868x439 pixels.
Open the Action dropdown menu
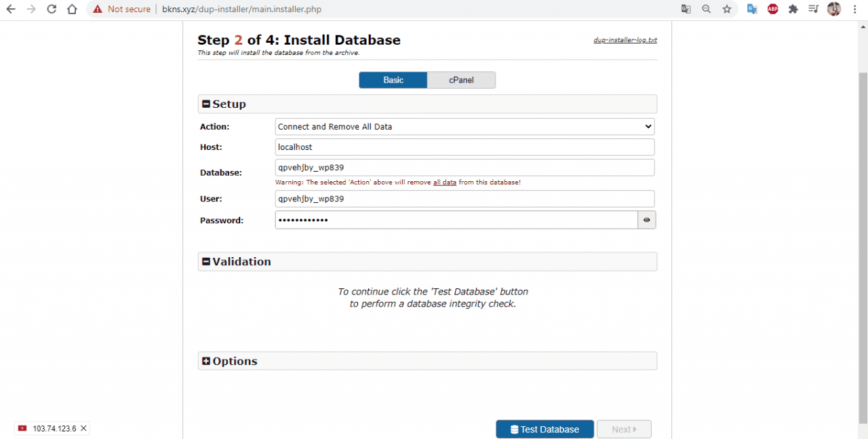[464, 126]
